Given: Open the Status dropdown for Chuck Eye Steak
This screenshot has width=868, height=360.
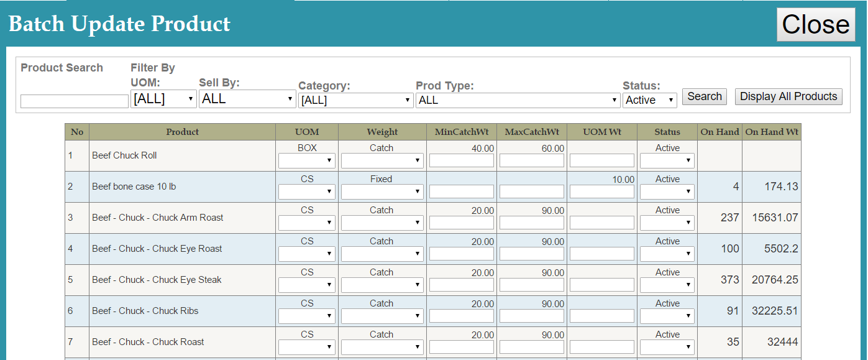Looking at the screenshot, I should 667,285.
